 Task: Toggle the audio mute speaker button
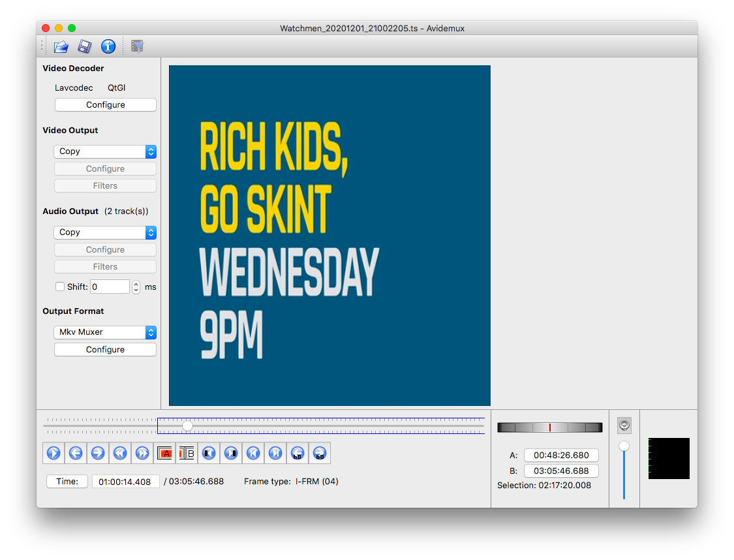click(624, 425)
